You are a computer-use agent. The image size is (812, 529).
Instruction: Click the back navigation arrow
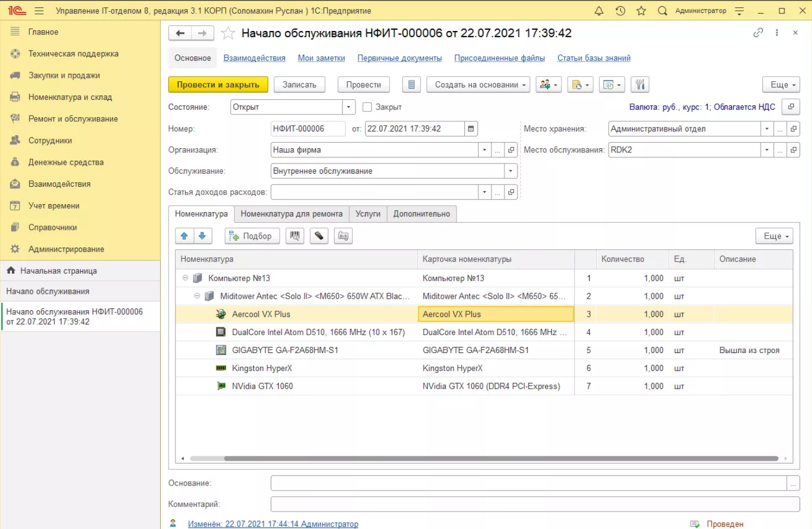coord(180,33)
